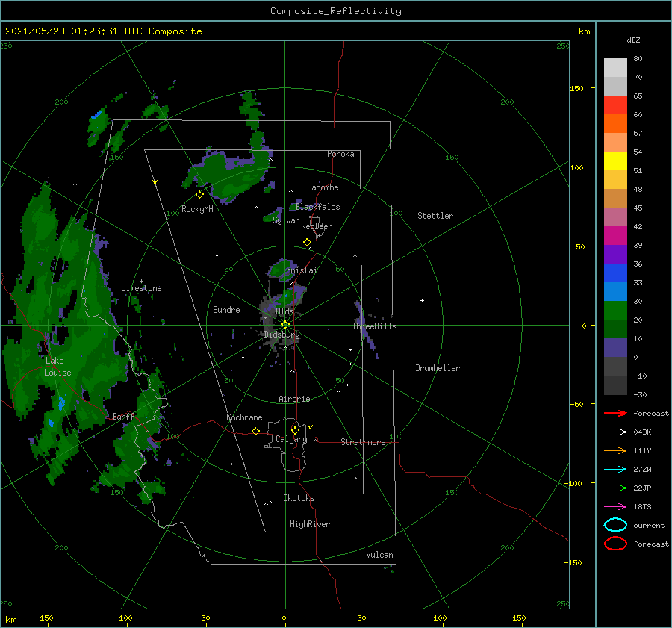Select the Sundre label
672x628 pixels.
tap(226, 310)
